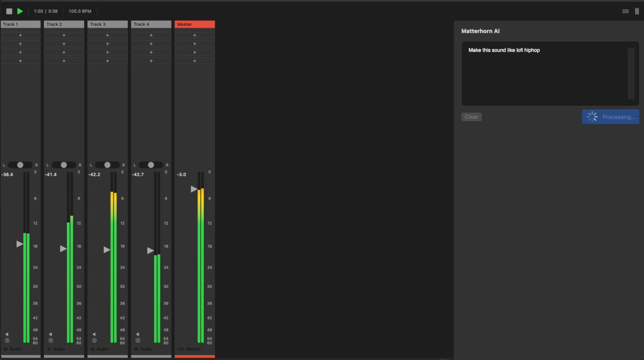Screen dimensions: 644x360
Task: Click the blue Processing... button
Action: pos(610,117)
